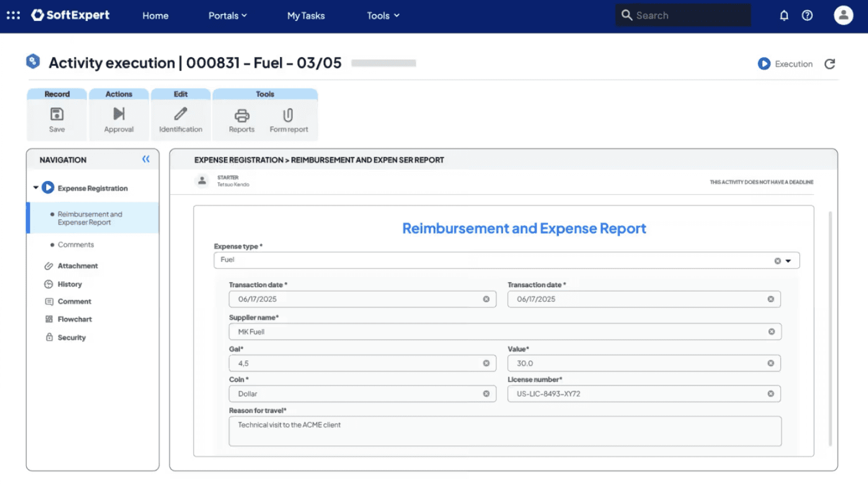Collapse the Navigation panel
The height and width of the screenshot is (484, 868).
[146, 159]
